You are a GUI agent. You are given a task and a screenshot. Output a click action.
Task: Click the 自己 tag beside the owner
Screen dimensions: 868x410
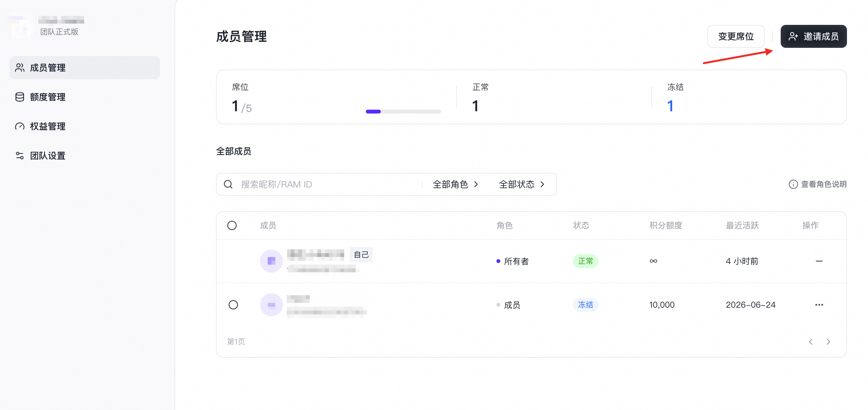[x=361, y=254]
